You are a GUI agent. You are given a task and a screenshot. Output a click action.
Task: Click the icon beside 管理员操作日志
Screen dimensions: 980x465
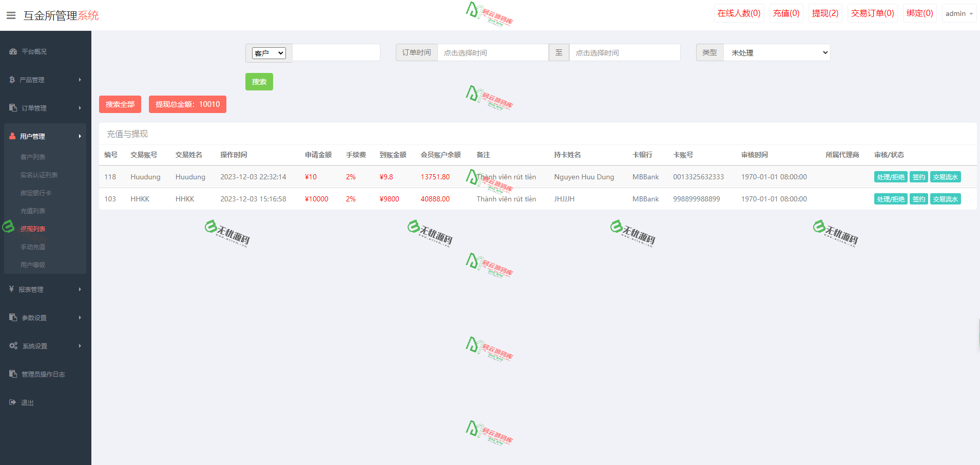tap(13, 374)
